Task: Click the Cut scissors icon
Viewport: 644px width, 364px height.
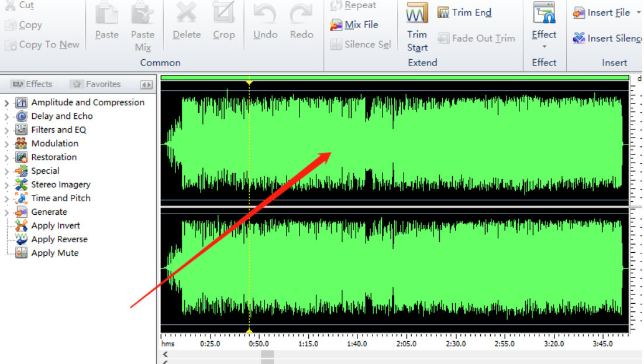Action: click(11, 5)
